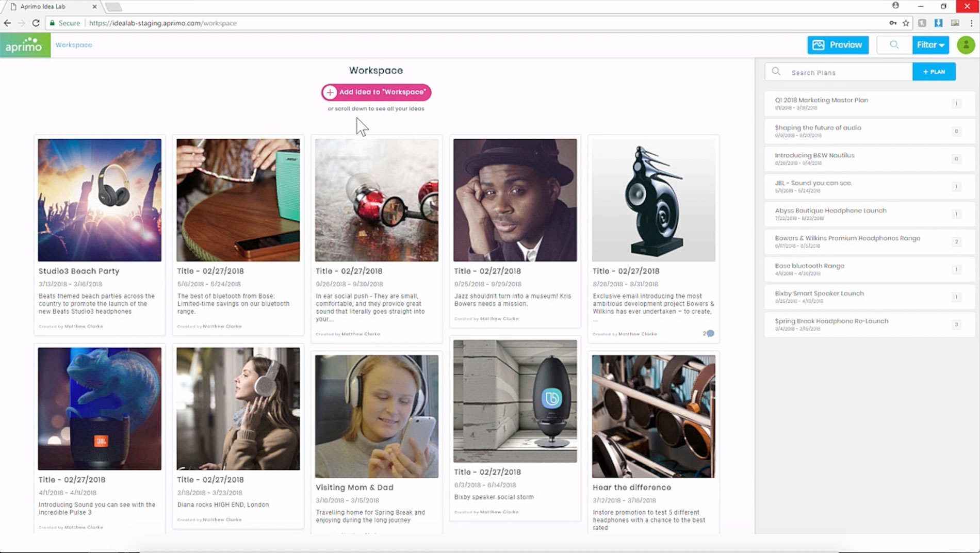Open the Bose bluetooth speaker table thumbnail
The width and height of the screenshot is (980, 553).
click(x=238, y=200)
